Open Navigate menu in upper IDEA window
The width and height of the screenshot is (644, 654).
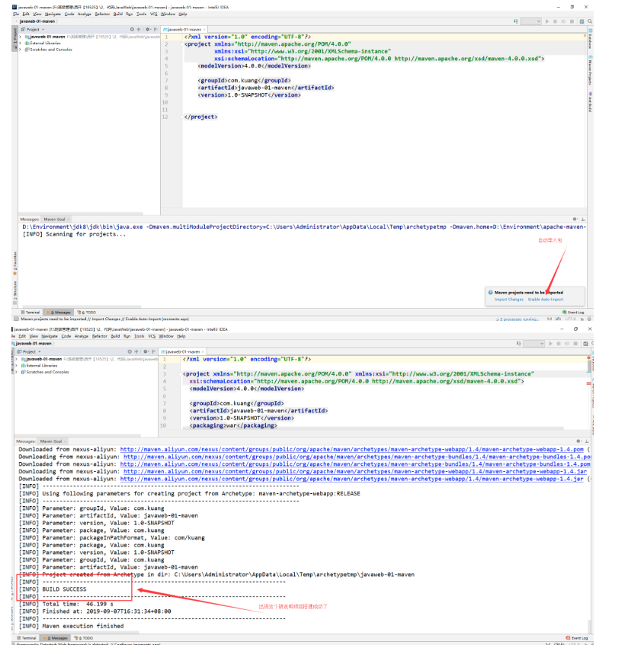point(53,14)
